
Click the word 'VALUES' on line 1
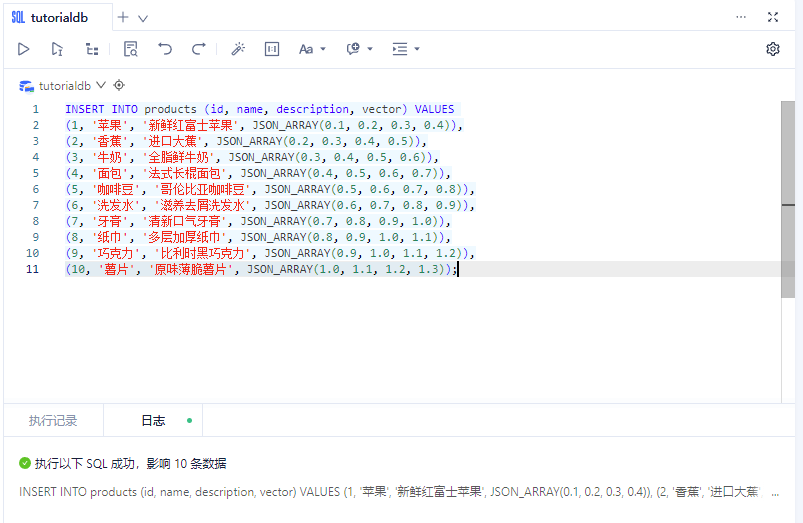point(434,109)
